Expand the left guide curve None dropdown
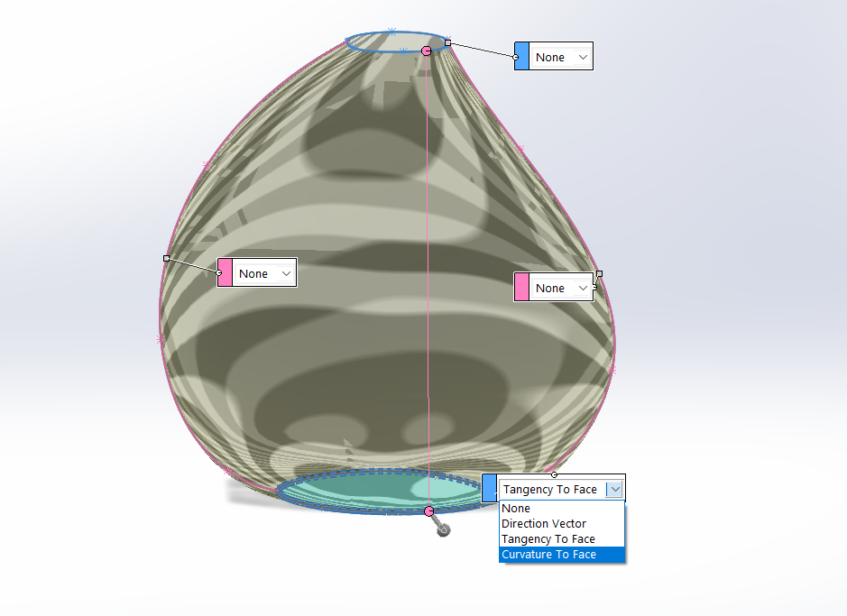 tap(287, 273)
